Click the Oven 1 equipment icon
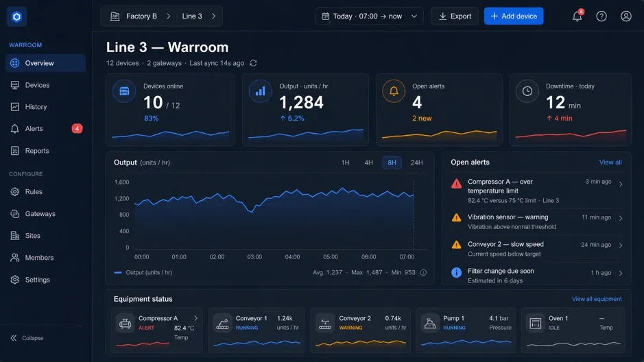 pyautogui.click(x=535, y=324)
